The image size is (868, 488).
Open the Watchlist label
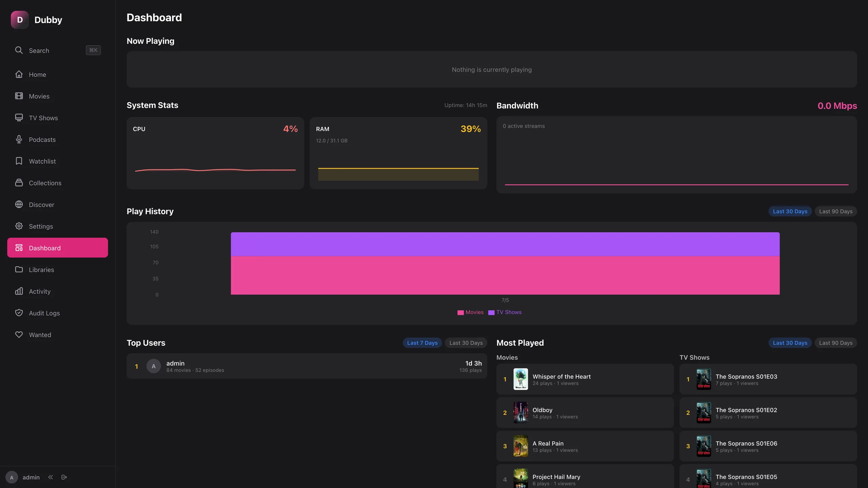coord(42,161)
